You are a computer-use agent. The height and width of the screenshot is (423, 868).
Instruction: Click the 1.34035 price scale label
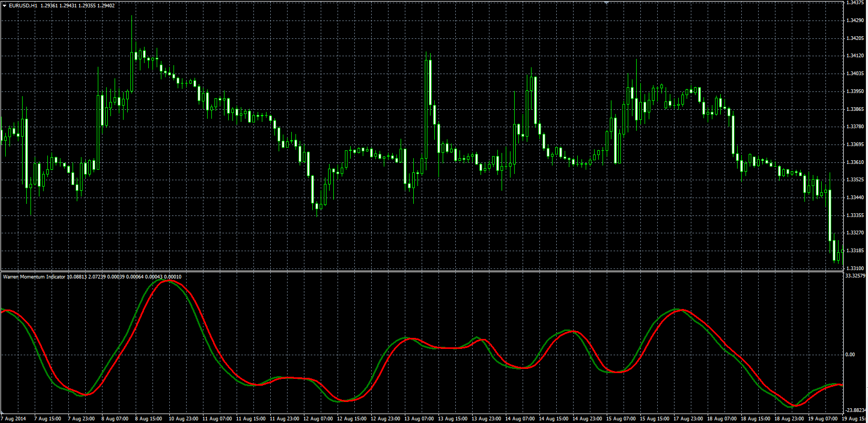pos(855,74)
